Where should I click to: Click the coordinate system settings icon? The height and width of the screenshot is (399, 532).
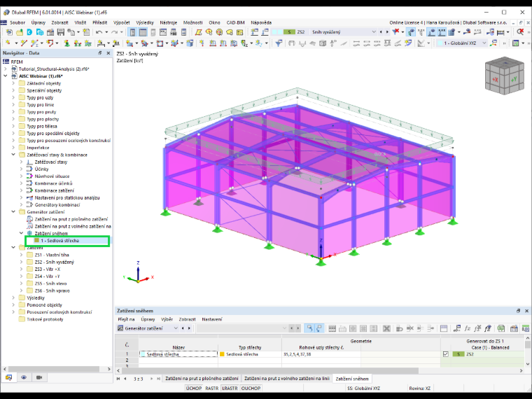pos(493,43)
